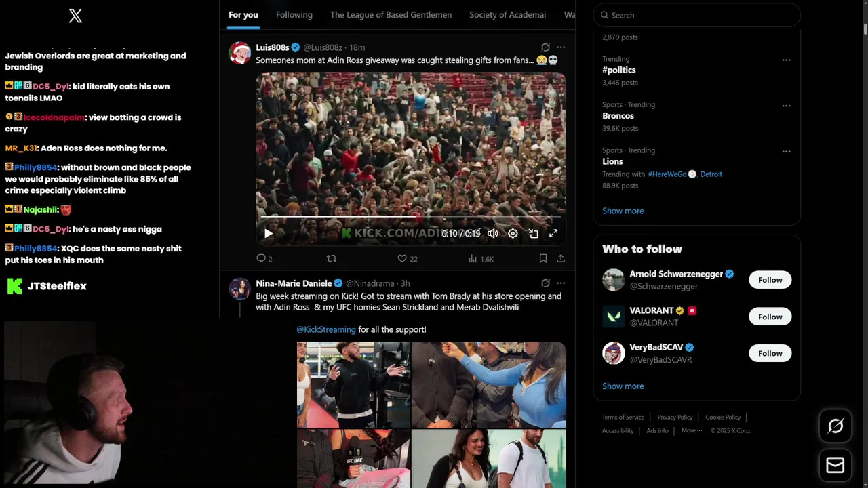868x488 pixels.
Task: Mute the video with the speaker icon
Action: [493, 233]
